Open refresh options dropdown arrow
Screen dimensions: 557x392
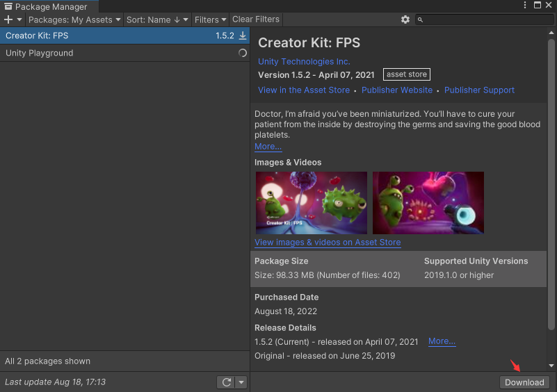(x=241, y=382)
